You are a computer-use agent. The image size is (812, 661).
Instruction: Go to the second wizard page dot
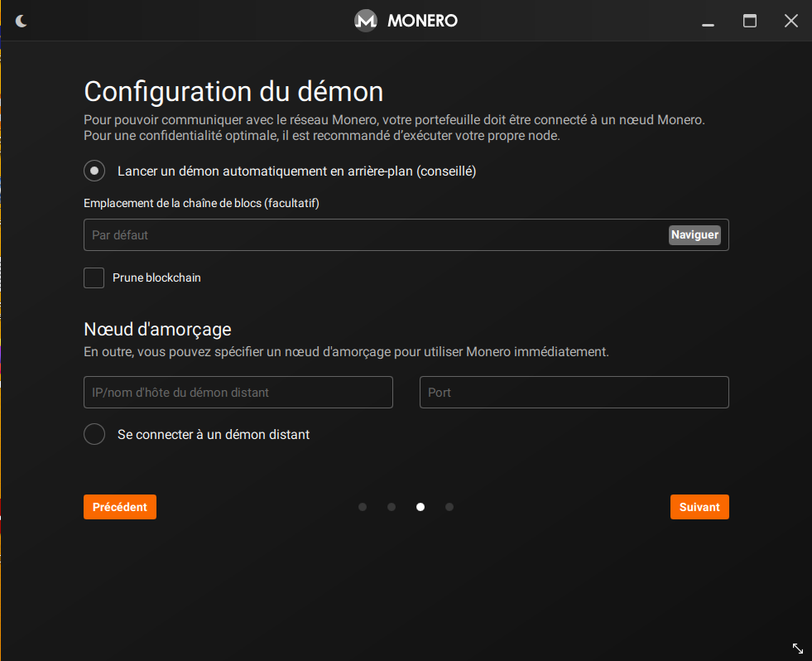[392, 507]
